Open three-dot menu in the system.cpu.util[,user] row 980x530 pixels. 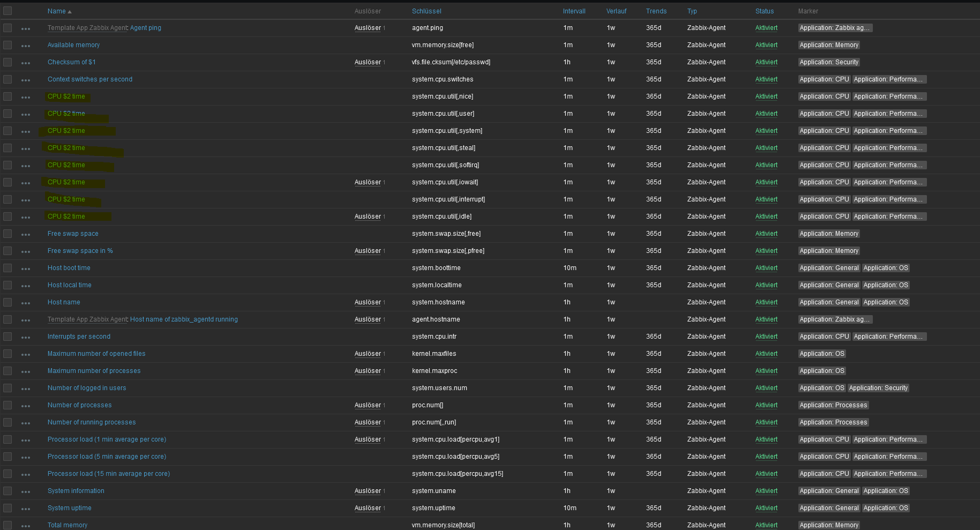(26, 114)
